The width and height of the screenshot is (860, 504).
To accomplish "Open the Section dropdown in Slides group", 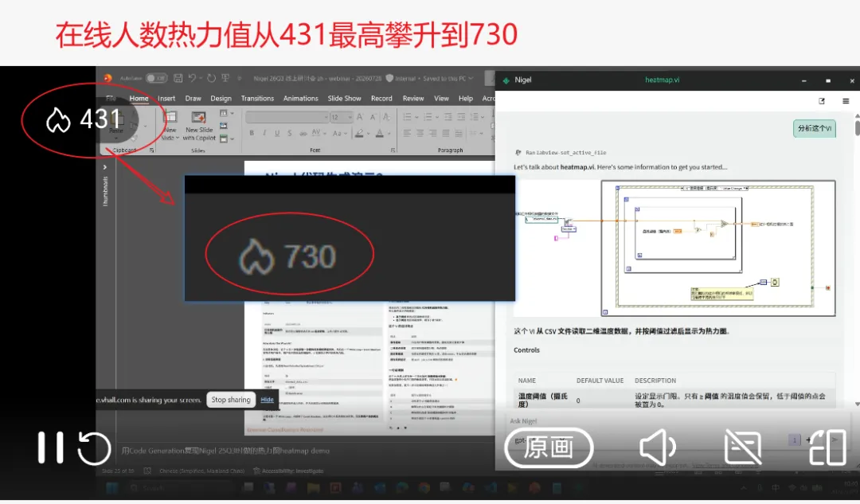I will click(x=226, y=139).
